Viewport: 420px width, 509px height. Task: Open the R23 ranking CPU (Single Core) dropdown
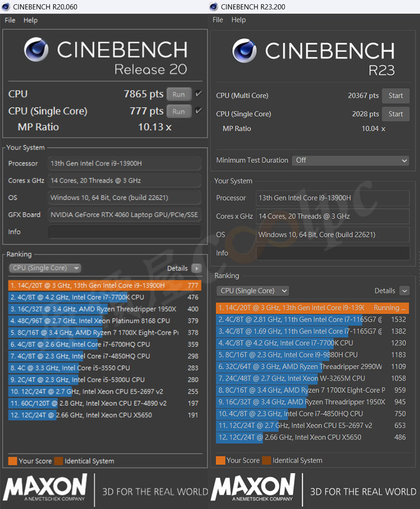point(253,290)
